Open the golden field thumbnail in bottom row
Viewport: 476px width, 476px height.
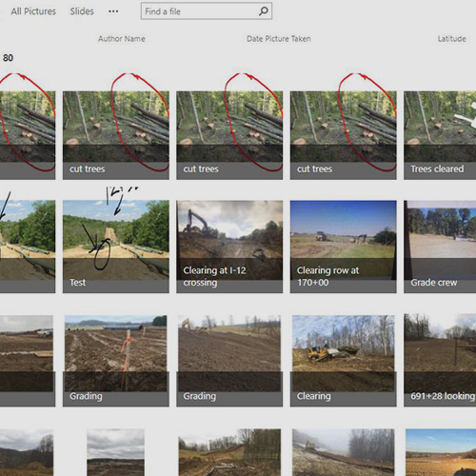click(x=441, y=452)
